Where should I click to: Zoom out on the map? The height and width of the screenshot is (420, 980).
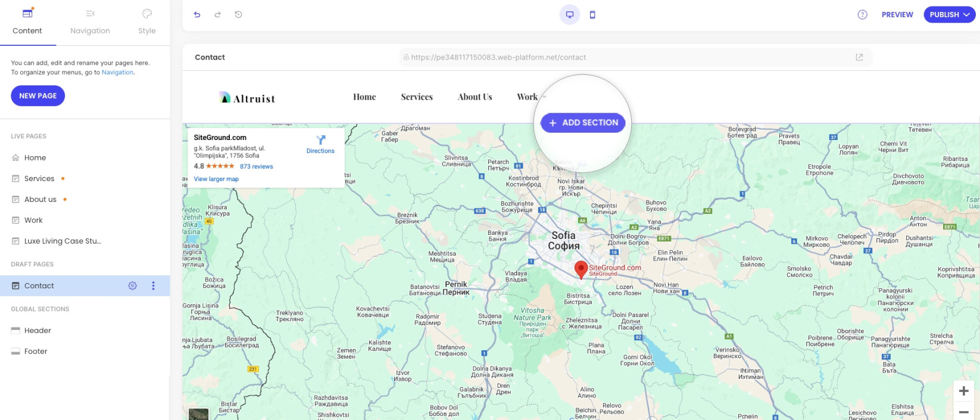point(964,412)
